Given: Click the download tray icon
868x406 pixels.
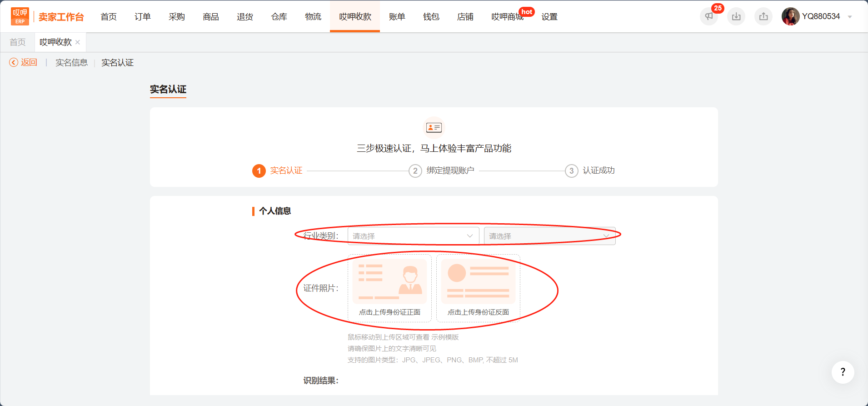Looking at the screenshot, I should pyautogui.click(x=736, y=16).
